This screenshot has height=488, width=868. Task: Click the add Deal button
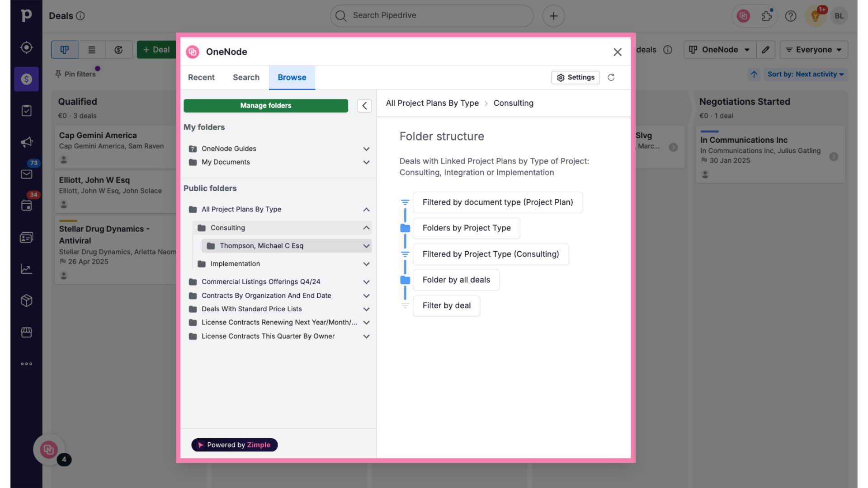(x=156, y=50)
